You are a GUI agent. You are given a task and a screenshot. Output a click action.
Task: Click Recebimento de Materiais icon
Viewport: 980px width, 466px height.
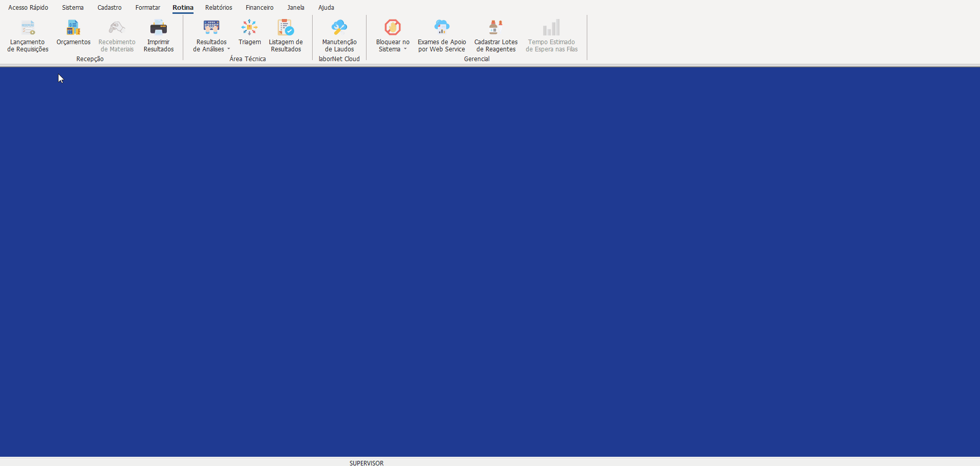point(117,28)
